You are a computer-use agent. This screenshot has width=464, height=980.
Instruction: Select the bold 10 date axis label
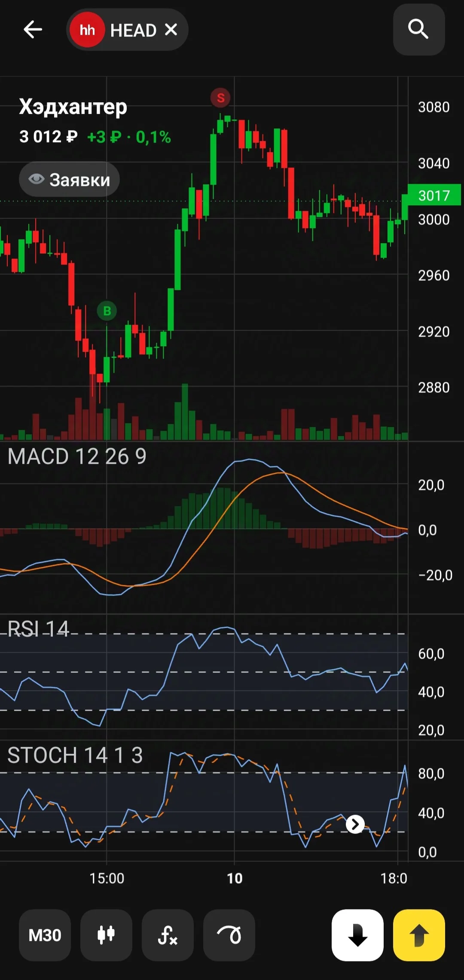pyautogui.click(x=235, y=879)
